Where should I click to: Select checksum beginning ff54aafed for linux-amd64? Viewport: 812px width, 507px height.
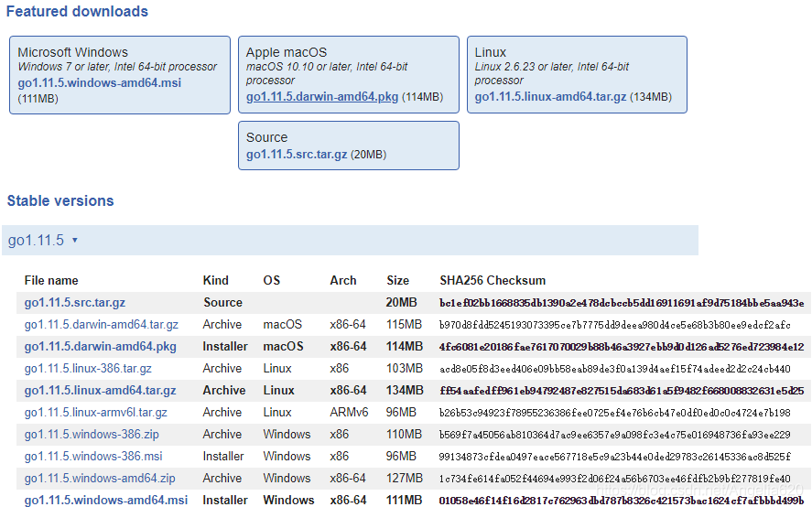point(622,391)
